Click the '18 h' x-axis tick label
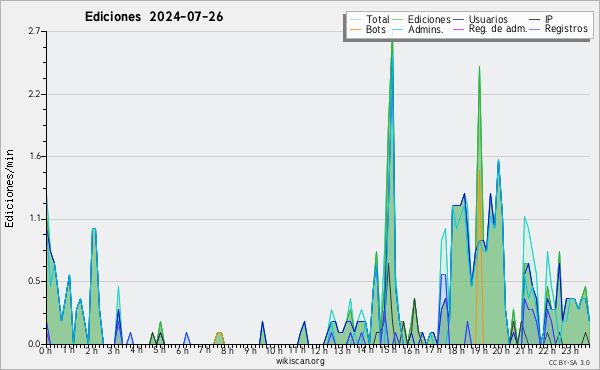This screenshot has width=600, height=370. [x=456, y=351]
